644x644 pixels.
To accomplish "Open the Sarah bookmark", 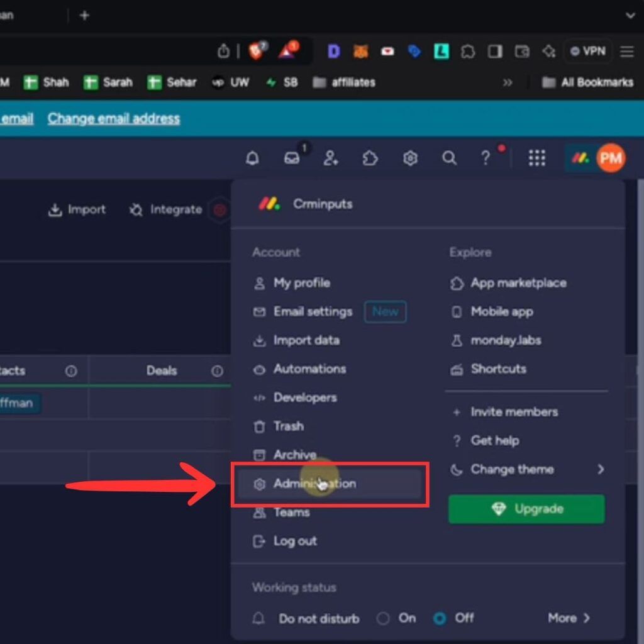I will (x=108, y=82).
